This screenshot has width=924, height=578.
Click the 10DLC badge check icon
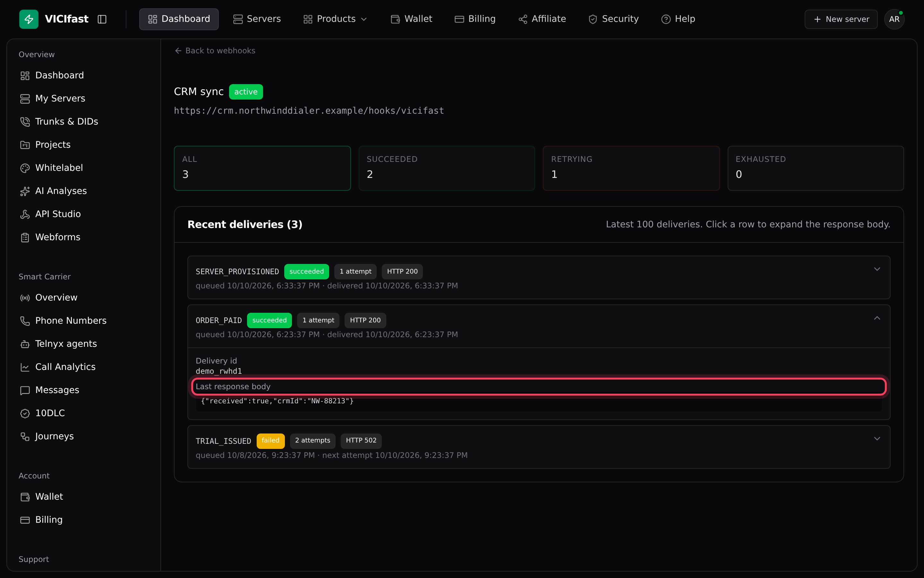[25, 414]
